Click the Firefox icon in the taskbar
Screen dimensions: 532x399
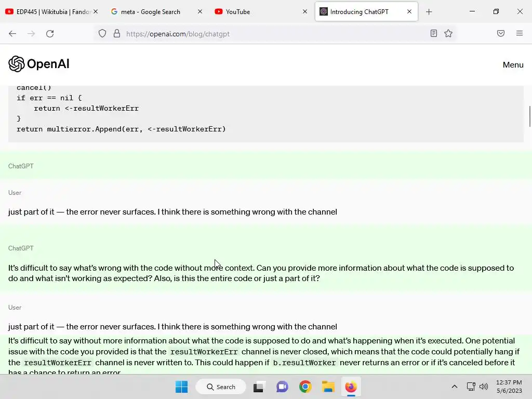[x=351, y=387]
